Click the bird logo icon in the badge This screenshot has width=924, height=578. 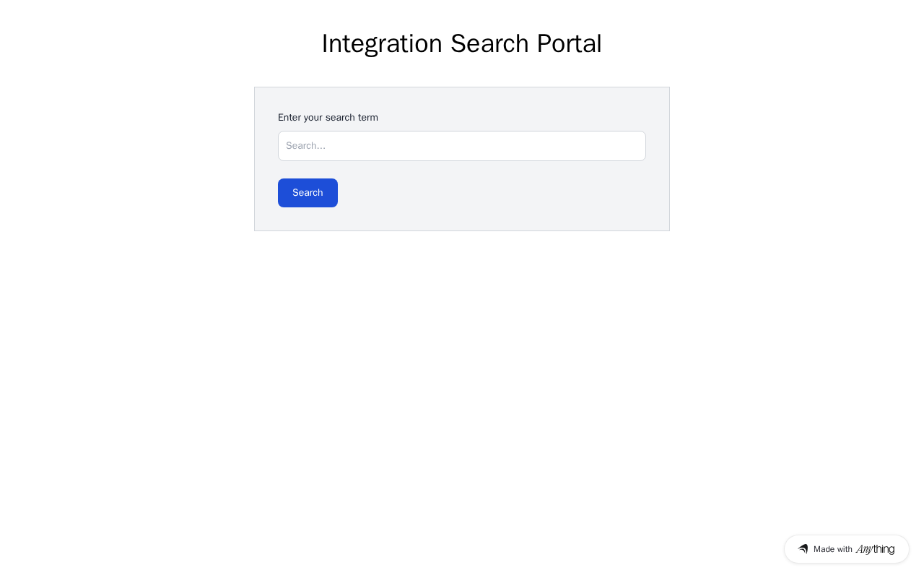(x=803, y=549)
